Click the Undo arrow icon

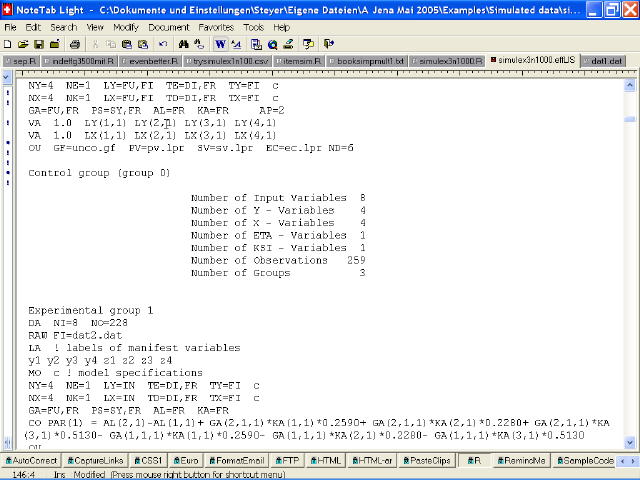click(163, 44)
